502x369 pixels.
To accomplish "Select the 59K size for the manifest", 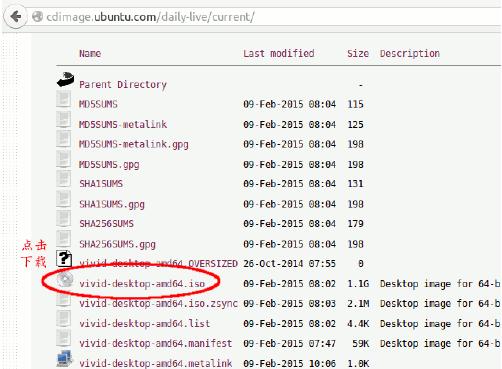I will coord(361,343).
